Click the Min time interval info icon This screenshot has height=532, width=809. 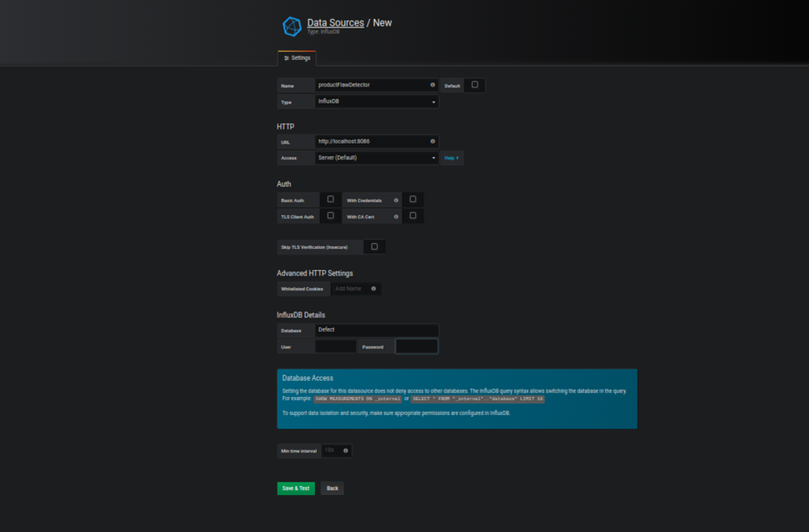[x=346, y=450]
